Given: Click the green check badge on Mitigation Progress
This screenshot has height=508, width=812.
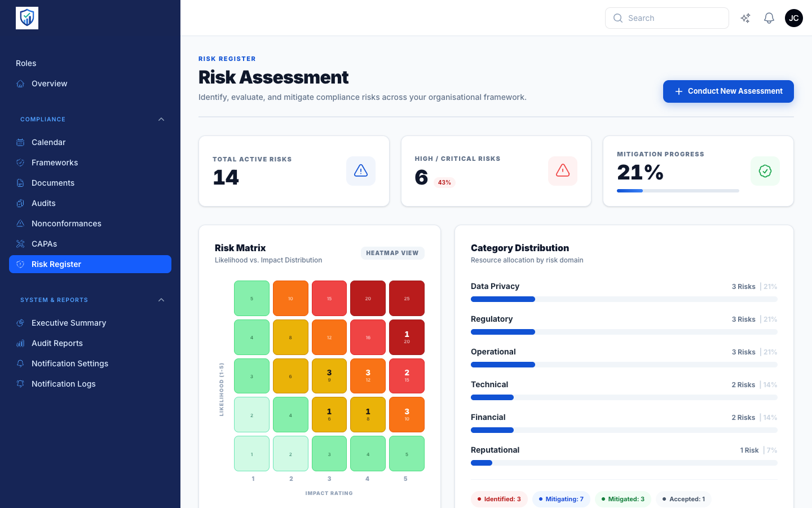Looking at the screenshot, I should click(765, 171).
